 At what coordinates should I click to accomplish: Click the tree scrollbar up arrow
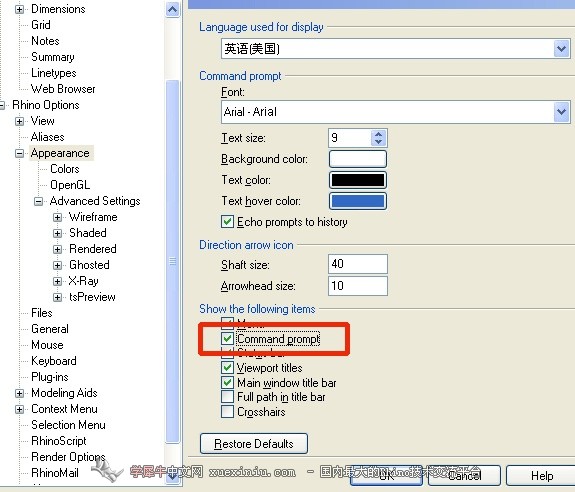click(x=173, y=9)
